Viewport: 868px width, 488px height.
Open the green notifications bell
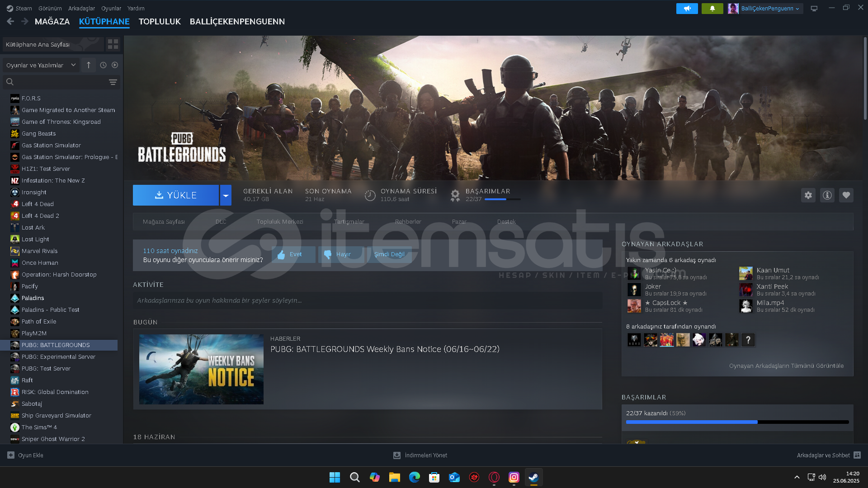click(712, 9)
